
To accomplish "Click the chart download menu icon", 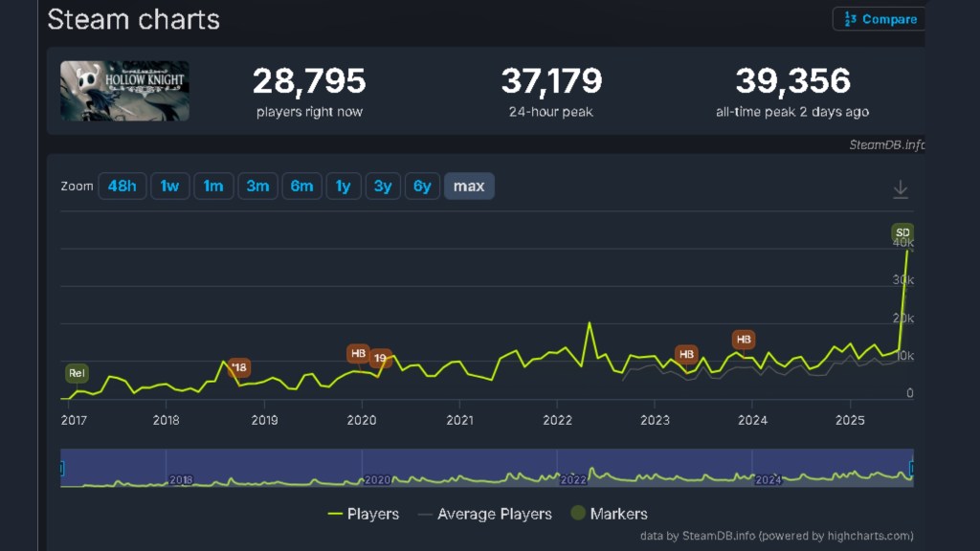I will [x=900, y=189].
